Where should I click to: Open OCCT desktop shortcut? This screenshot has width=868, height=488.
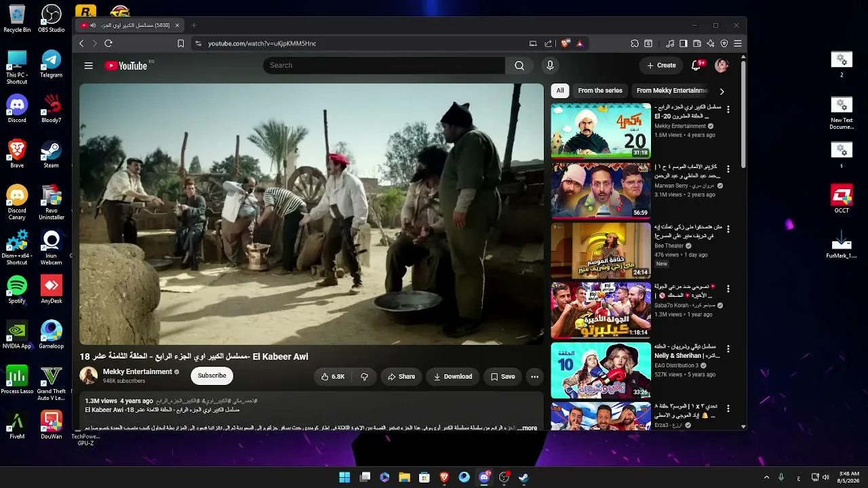pos(842,199)
